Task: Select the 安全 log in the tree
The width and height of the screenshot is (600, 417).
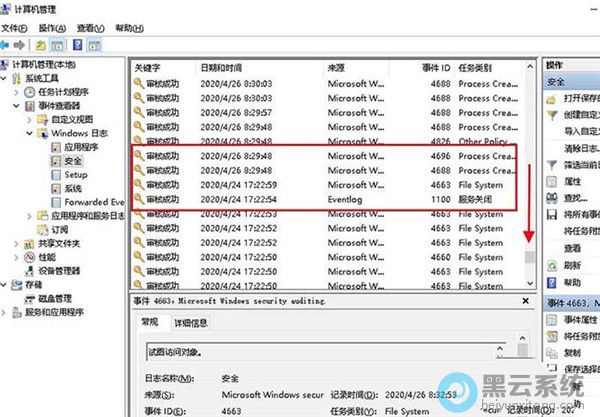Action: 72,160
